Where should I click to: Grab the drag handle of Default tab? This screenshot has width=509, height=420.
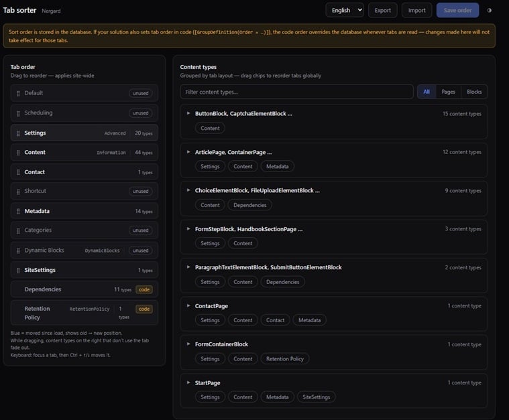(18, 94)
